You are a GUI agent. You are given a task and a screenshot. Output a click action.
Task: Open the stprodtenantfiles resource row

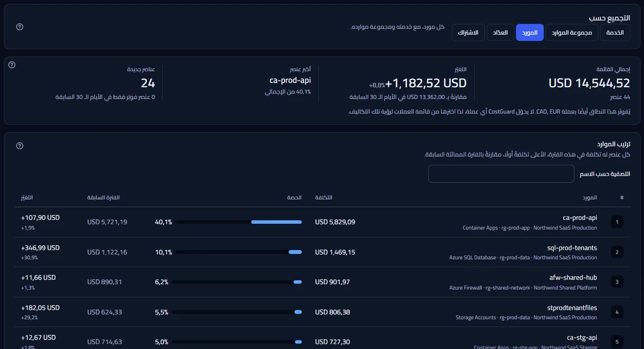click(322, 312)
